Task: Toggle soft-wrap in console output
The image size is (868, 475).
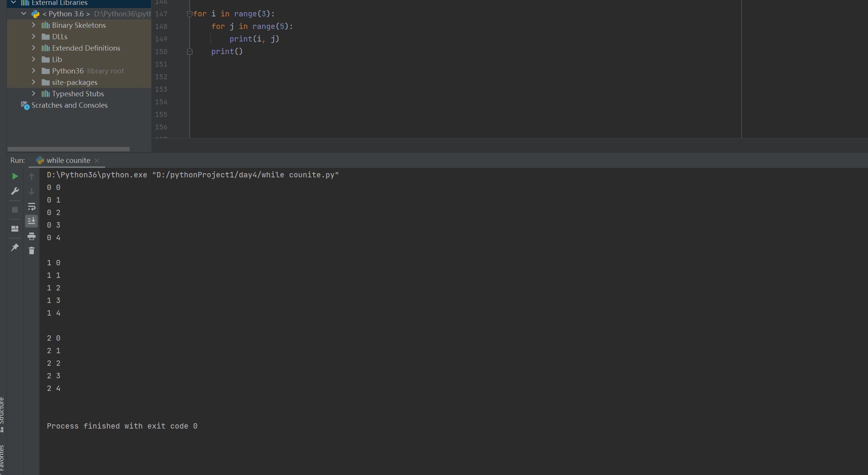Action: [32, 207]
